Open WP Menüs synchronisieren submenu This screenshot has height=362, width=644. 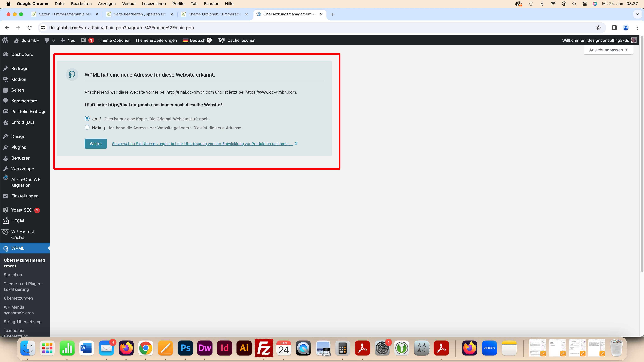(19, 310)
